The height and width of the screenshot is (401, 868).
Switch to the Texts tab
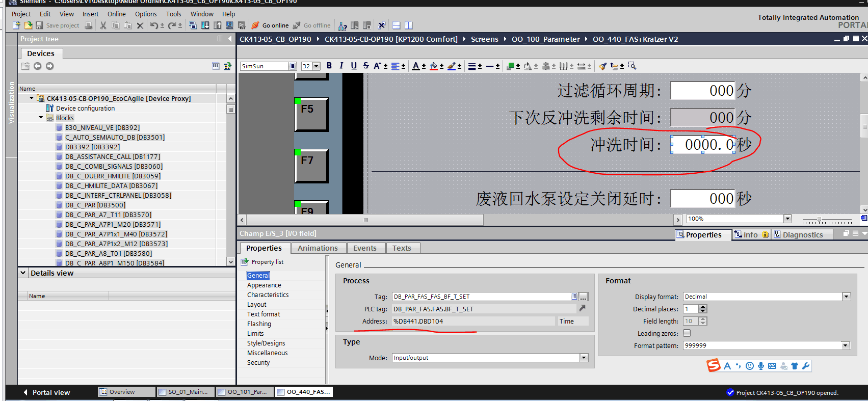tap(402, 248)
